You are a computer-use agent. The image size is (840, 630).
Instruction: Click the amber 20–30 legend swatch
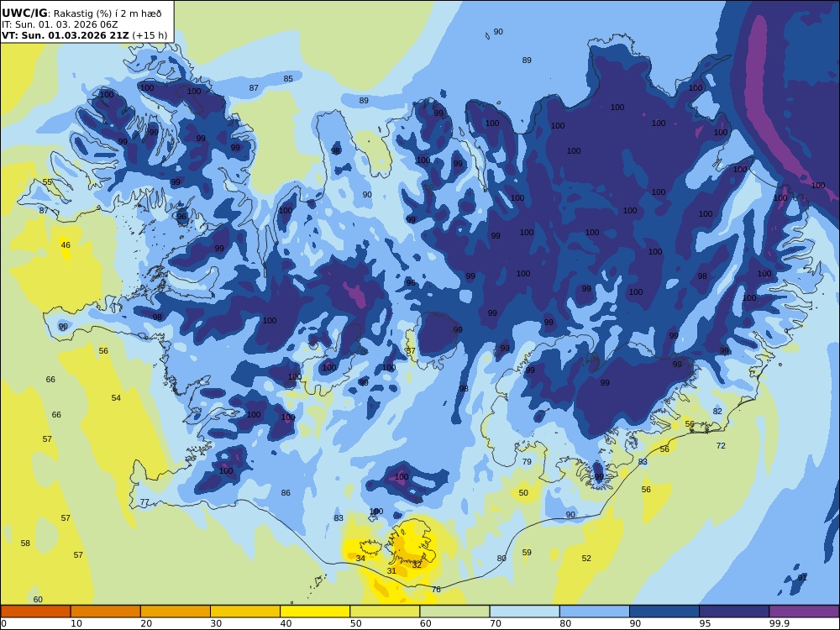click(x=176, y=612)
